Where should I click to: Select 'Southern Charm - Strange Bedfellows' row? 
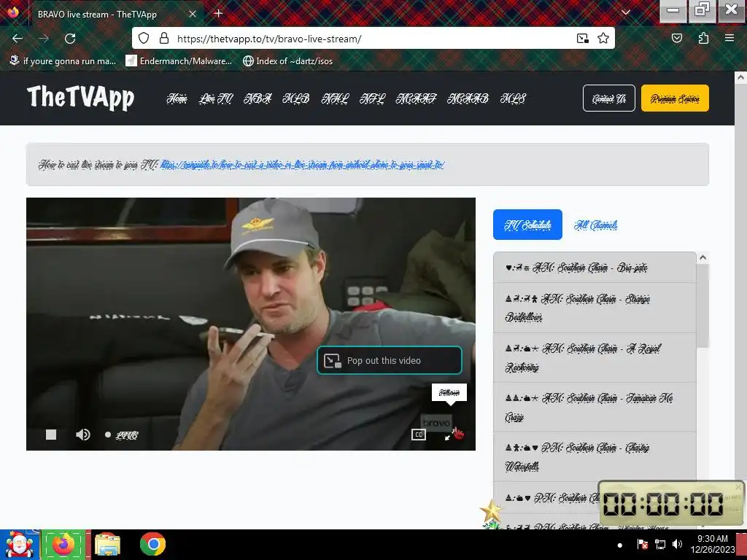(x=595, y=308)
